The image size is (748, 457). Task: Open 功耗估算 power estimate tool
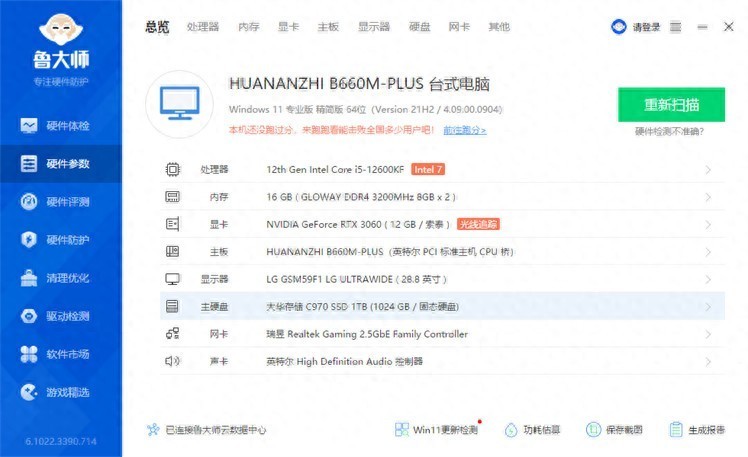pos(532,430)
